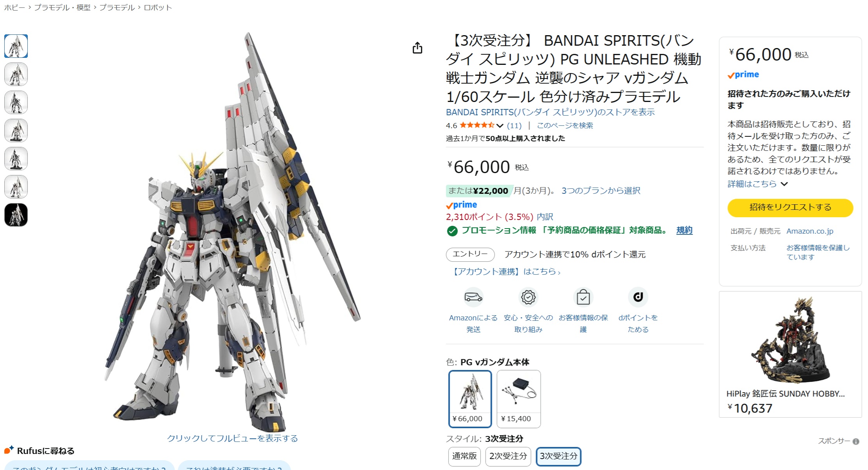Click the sponsor info icon
868x470 pixels.
pyautogui.click(x=856, y=441)
